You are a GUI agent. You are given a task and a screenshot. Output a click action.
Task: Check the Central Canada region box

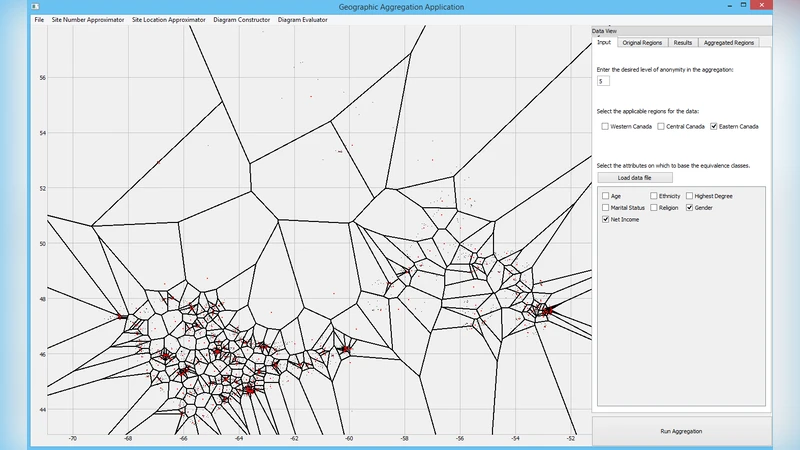click(661, 127)
